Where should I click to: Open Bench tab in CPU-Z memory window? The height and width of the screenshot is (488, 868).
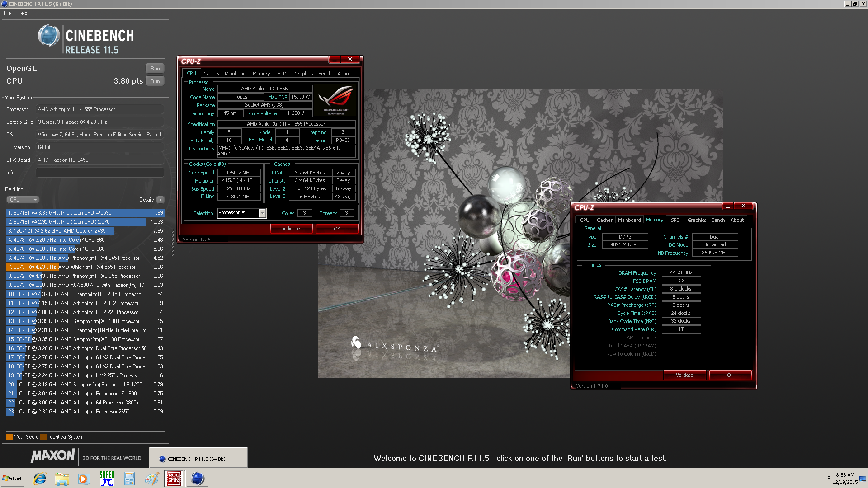tap(718, 220)
